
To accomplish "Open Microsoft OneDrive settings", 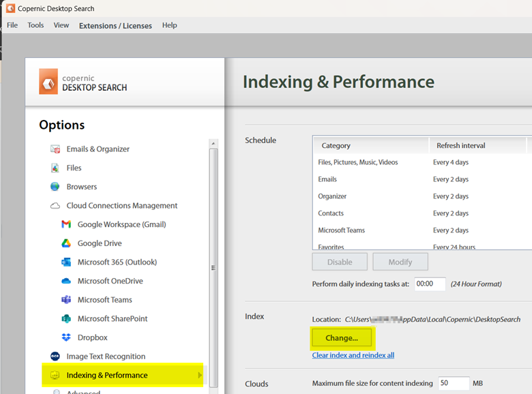I will [x=110, y=281].
